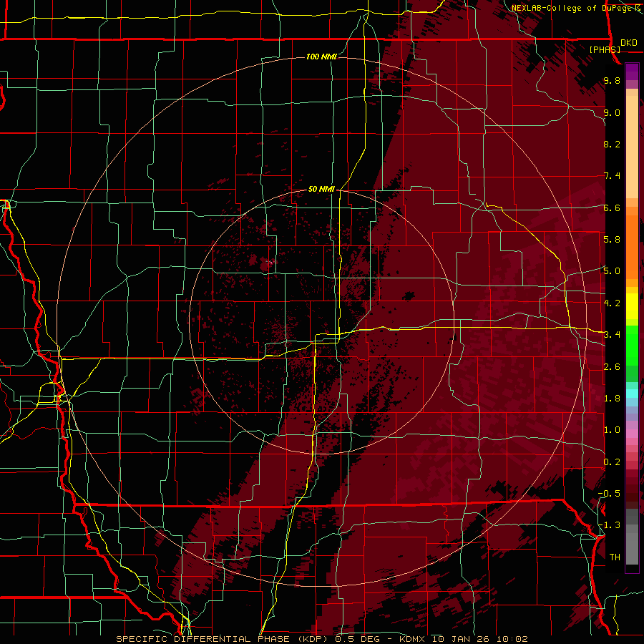Click the 0.5 DEG elevation text

coord(358,639)
